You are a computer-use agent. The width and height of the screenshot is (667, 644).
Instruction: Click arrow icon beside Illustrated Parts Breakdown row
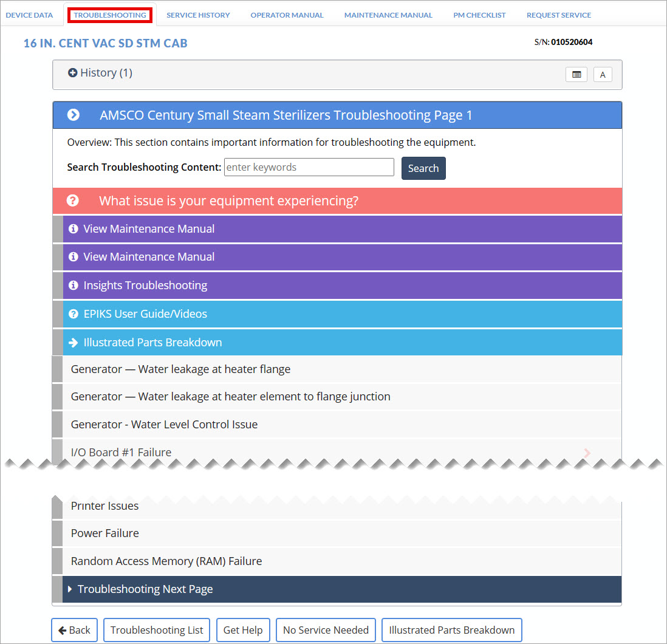coord(74,343)
